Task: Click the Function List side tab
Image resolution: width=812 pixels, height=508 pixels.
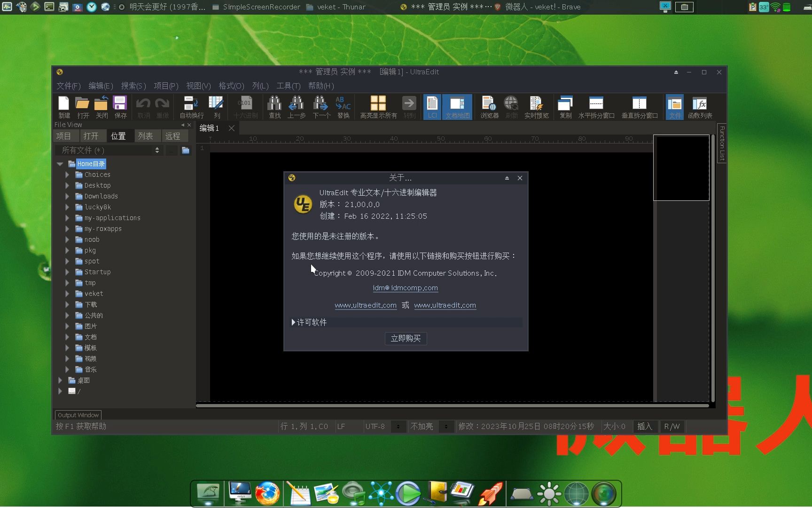Action: pos(722,143)
